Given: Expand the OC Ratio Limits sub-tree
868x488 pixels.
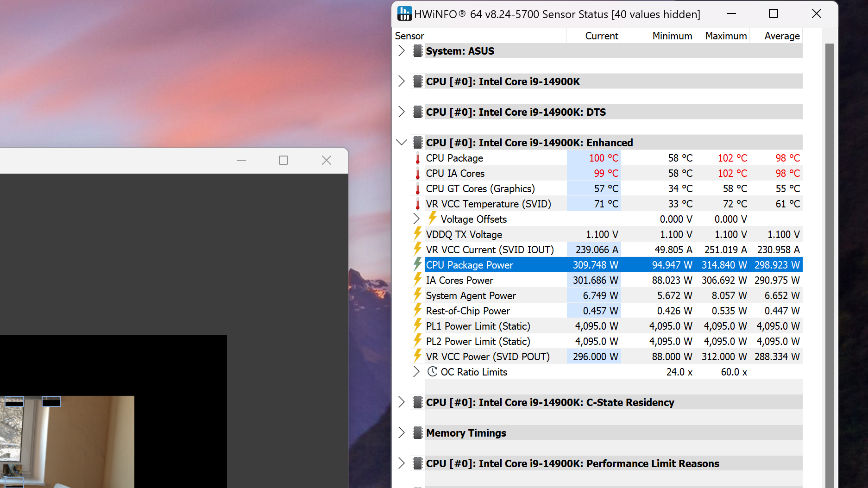Looking at the screenshot, I should [416, 372].
